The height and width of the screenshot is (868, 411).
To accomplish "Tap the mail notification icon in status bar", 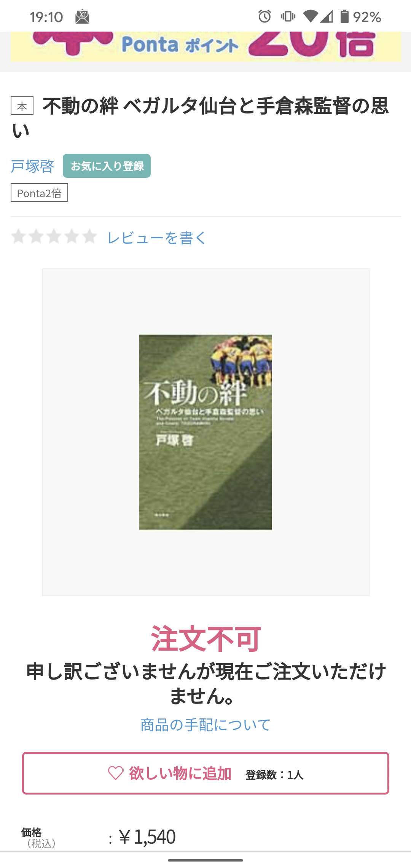I will tap(82, 17).
